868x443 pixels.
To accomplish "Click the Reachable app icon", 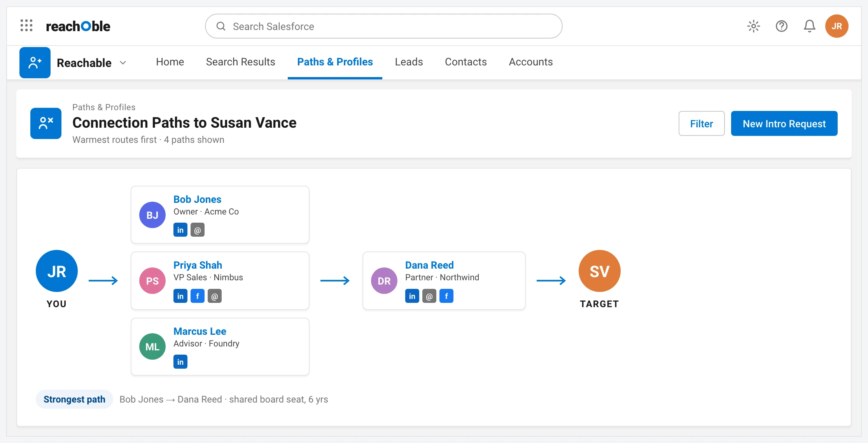I will point(35,63).
